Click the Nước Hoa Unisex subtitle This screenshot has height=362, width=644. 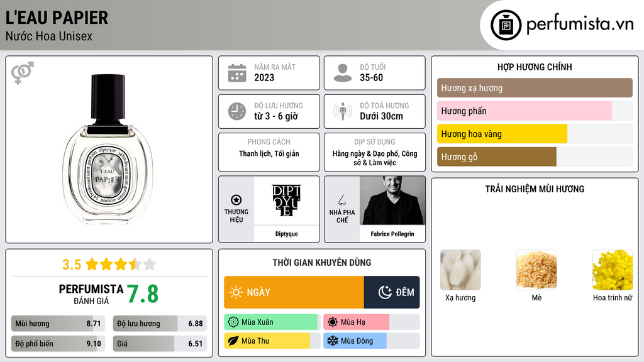click(49, 36)
